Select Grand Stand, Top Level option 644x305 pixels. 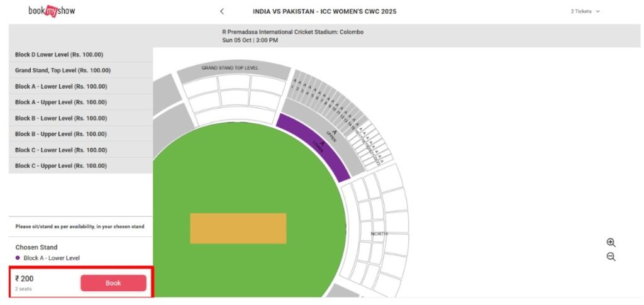coord(81,70)
